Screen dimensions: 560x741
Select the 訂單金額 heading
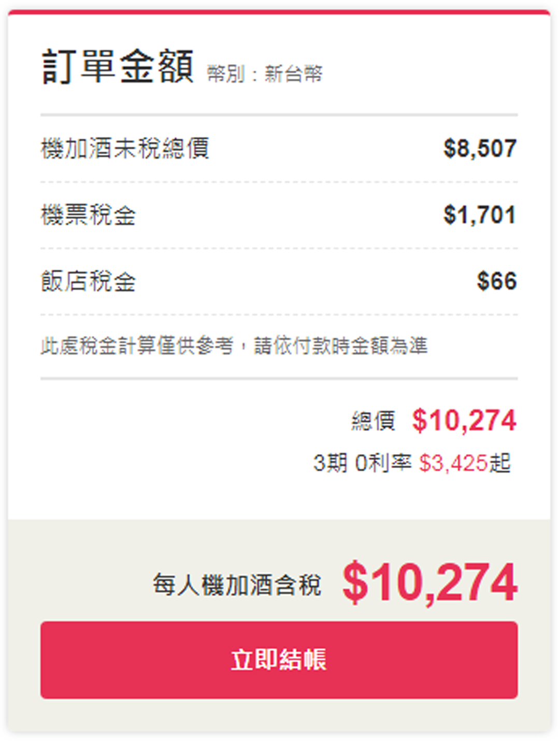pos(118,67)
